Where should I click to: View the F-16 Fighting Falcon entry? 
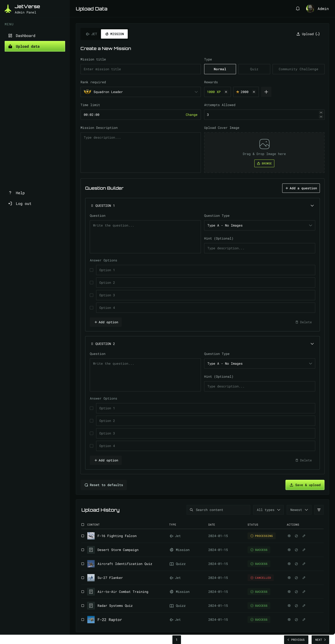tap(289, 536)
